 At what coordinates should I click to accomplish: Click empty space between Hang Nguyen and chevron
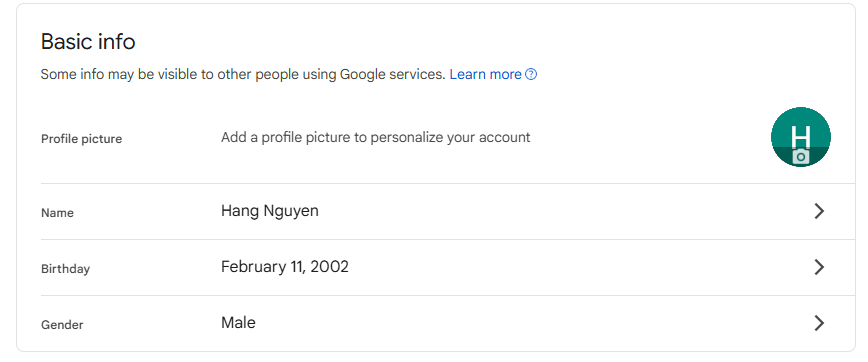[x=565, y=211]
